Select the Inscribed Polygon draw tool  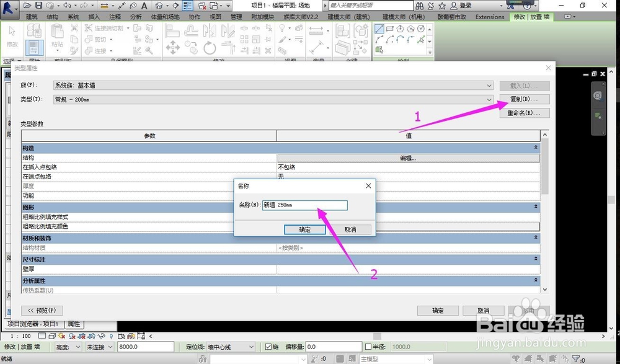pyautogui.click(x=400, y=29)
